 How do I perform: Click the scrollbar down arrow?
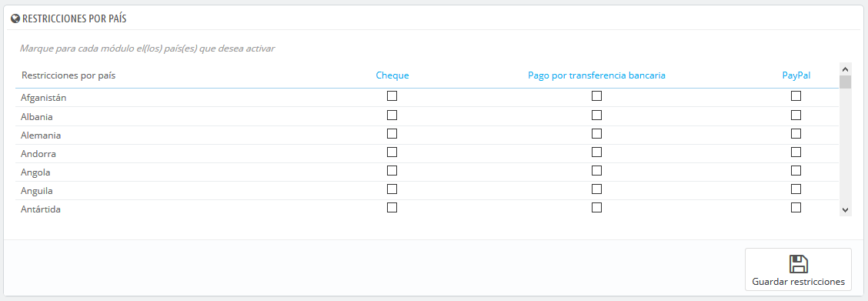click(846, 209)
